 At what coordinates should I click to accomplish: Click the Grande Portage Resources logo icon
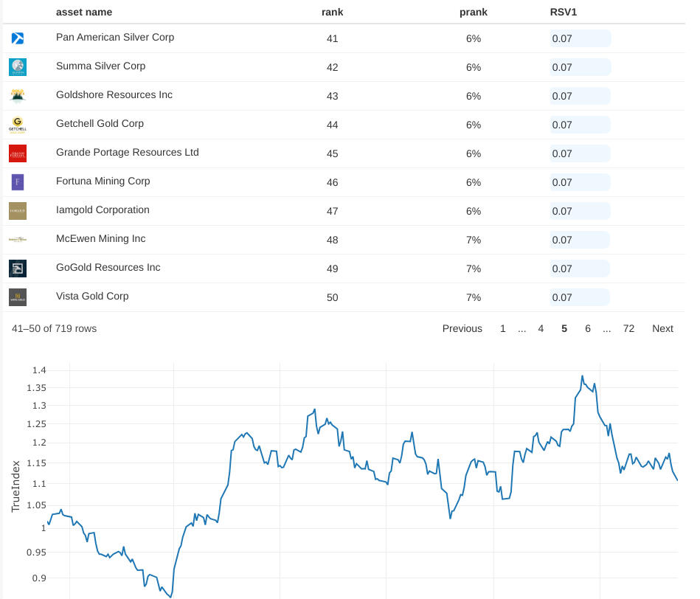pos(18,153)
